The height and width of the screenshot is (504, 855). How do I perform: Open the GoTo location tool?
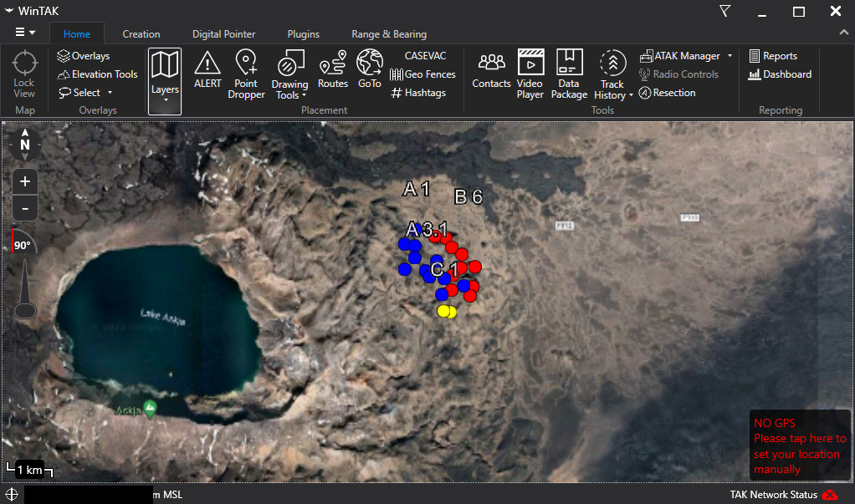tap(369, 69)
